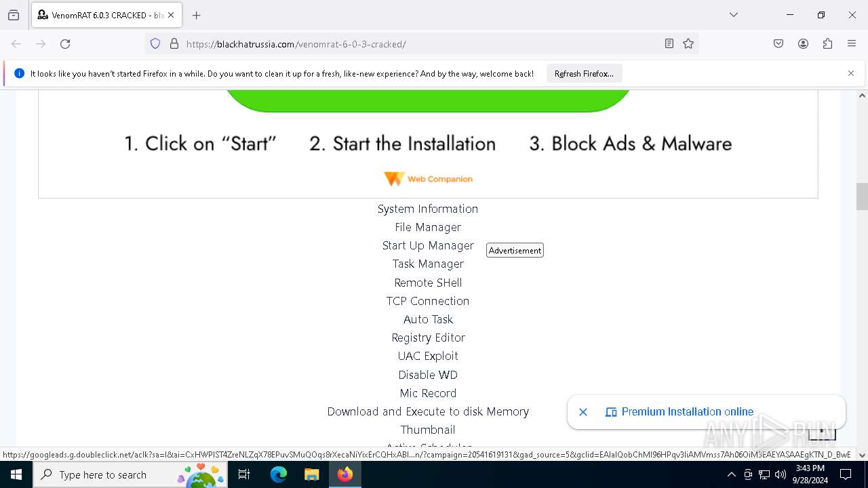
Task: Close the Premium Installation online ad
Action: [583, 411]
